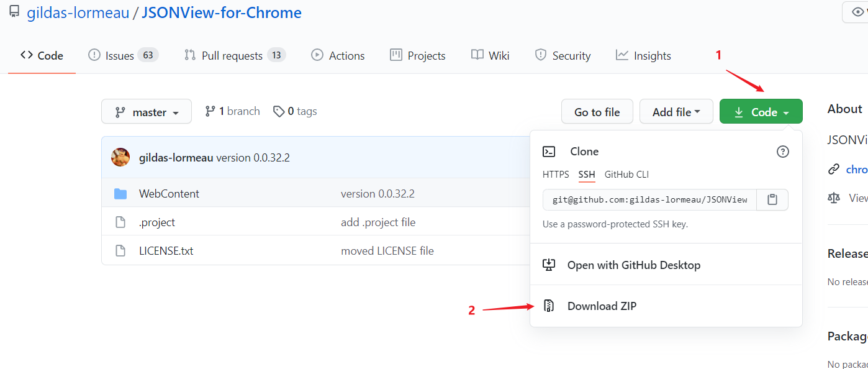Expand the Add file dropdown
868x369 pixels.
pyautogui.click(x=676, y=112)
